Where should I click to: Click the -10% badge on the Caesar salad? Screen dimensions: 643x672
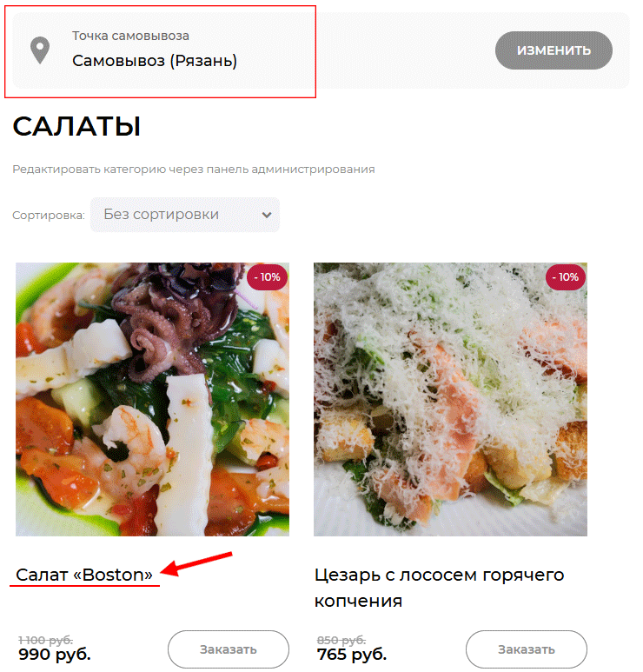565,277
